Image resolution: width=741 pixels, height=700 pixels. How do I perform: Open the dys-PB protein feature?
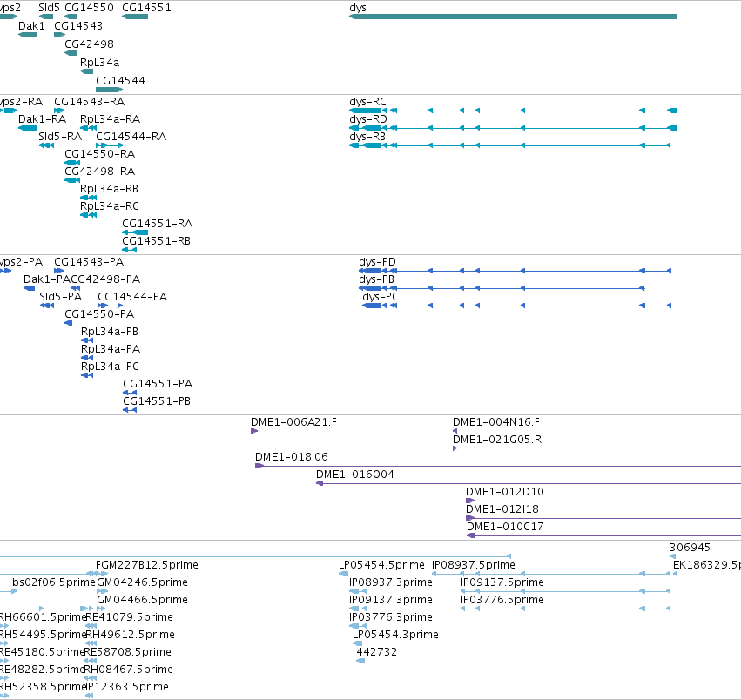coord(502,288)
